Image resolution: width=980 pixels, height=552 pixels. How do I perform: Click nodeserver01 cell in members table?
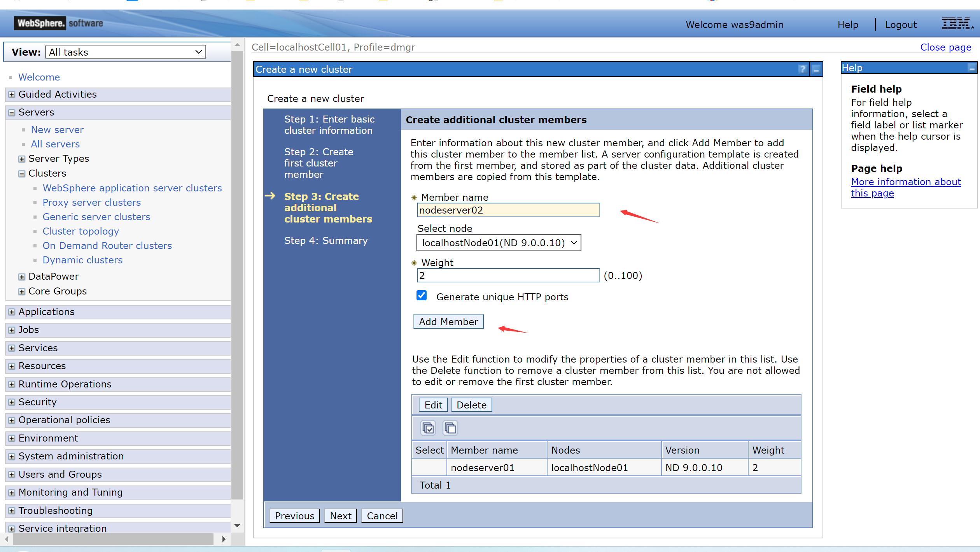(x=497, y=468)
